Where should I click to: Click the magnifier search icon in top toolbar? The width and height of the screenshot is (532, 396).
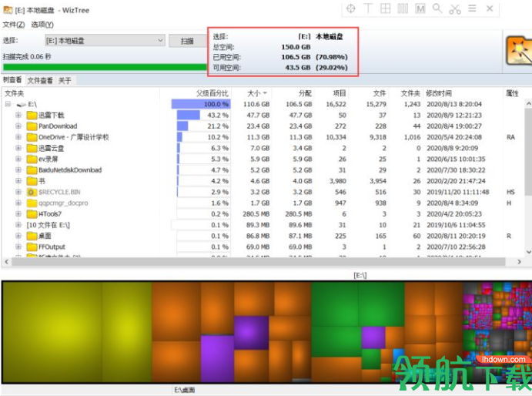click(x=437, y=8)
